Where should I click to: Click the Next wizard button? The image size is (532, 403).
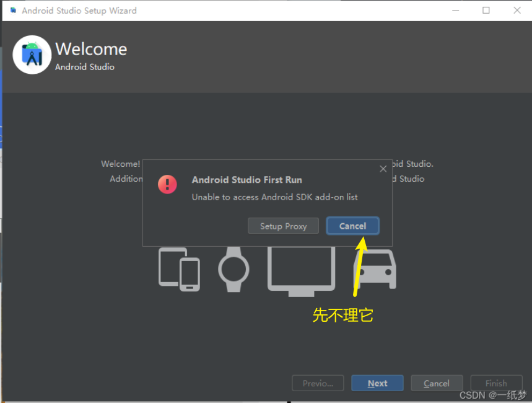[377, 383]
